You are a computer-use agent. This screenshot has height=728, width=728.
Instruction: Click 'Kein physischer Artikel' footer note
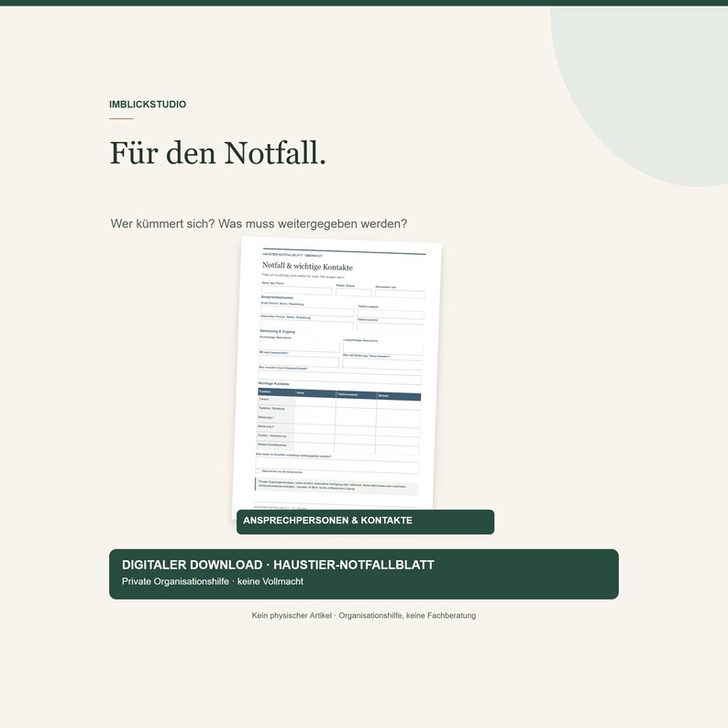coord(292,615)
